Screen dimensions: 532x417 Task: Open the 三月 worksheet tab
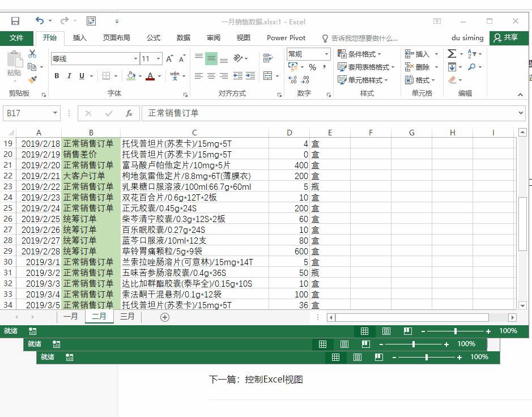click(127, 317)
